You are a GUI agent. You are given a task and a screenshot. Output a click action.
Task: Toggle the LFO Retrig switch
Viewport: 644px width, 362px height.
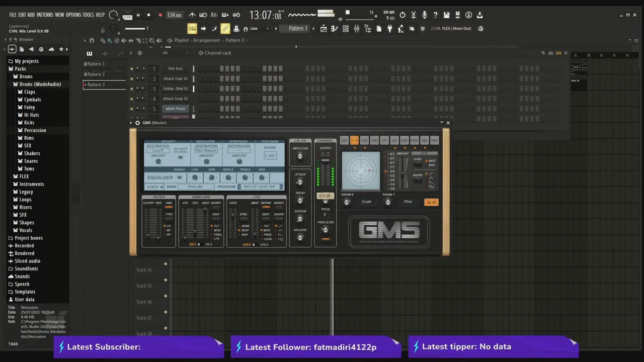(266, 208)
